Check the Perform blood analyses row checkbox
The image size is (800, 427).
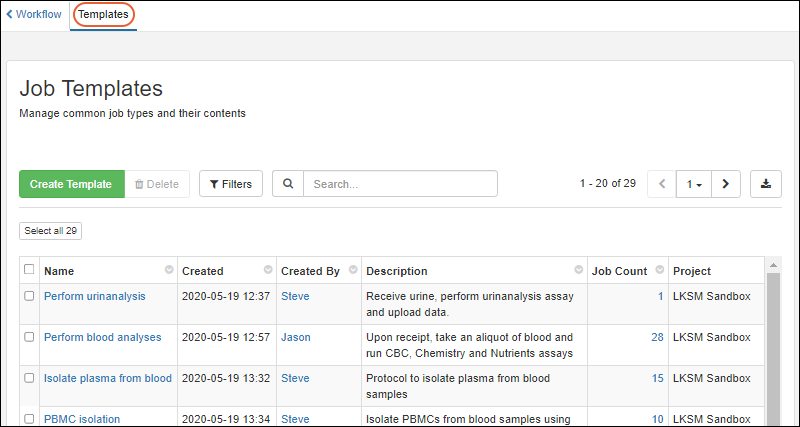point(29,337)
